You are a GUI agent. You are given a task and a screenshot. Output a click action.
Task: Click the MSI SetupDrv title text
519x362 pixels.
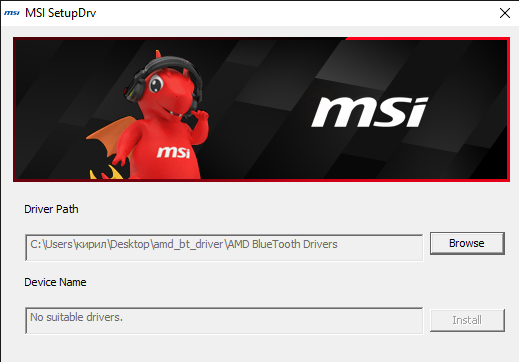(x=61, y=13)
